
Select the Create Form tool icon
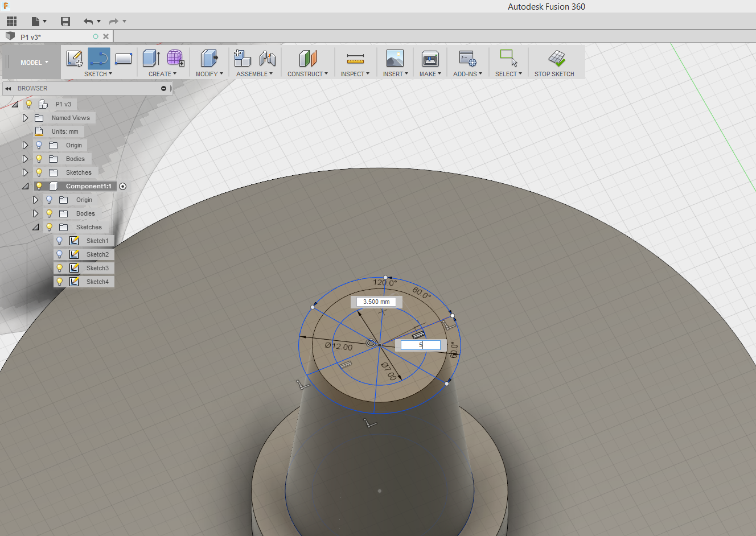[175, 58]
